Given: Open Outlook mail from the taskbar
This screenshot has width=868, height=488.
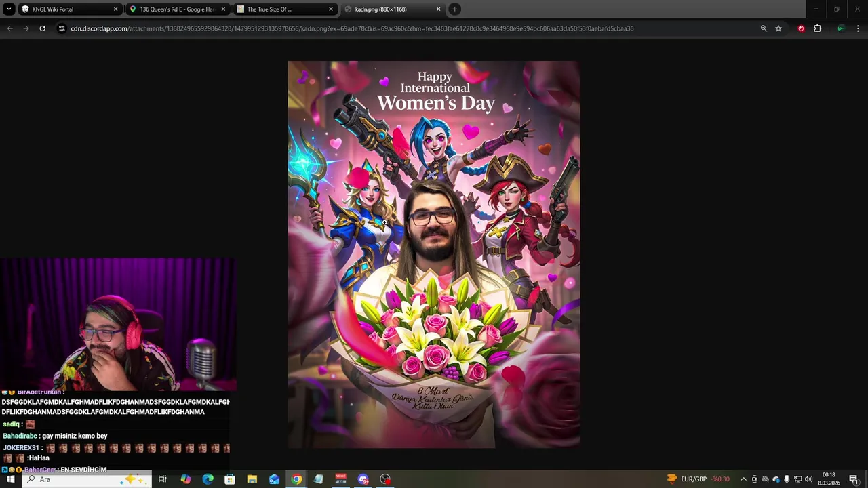Looking at the screenshot, I should click(274, 479).
